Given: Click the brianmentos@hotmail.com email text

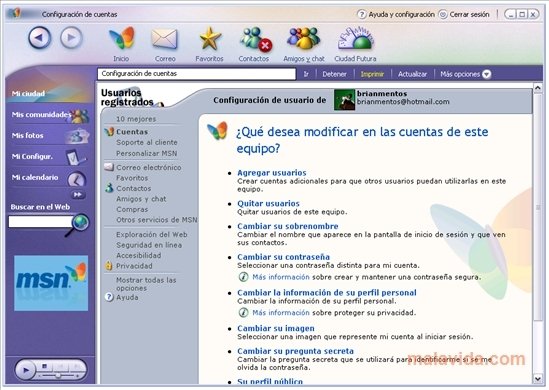Looking at the screenshot, I should click(403, 102).
